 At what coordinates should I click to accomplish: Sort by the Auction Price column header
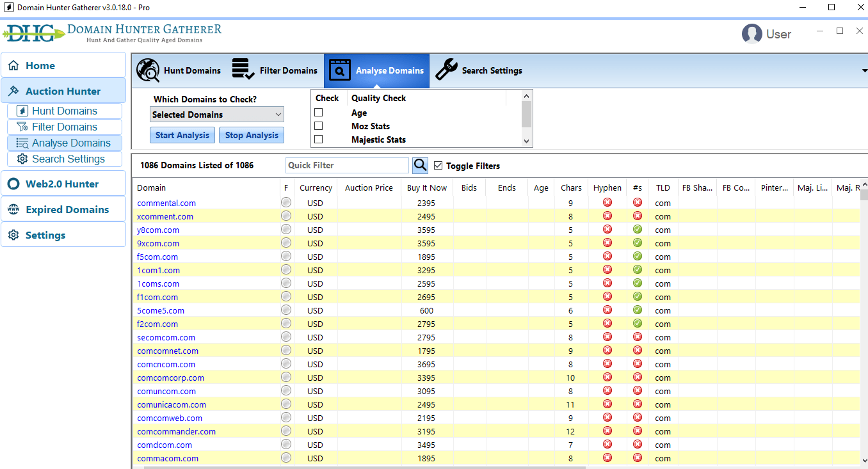[x=369, y=187]
